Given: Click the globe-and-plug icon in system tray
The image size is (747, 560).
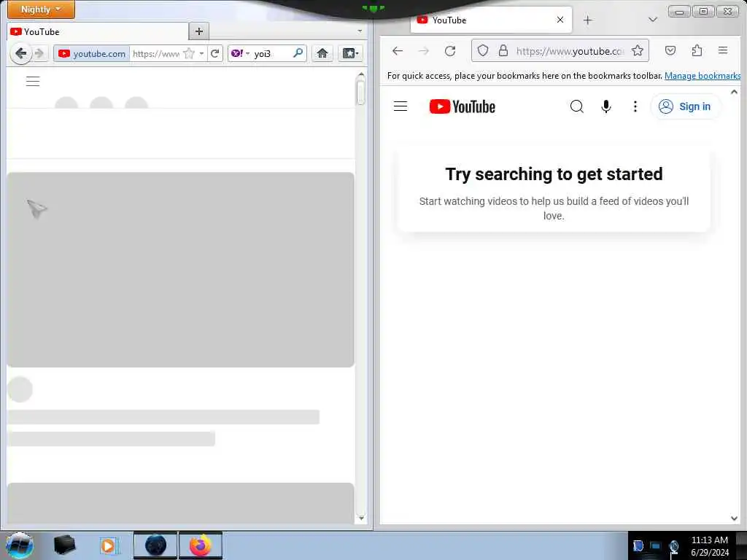Looking at the screenshot, I should click(673, 548).
